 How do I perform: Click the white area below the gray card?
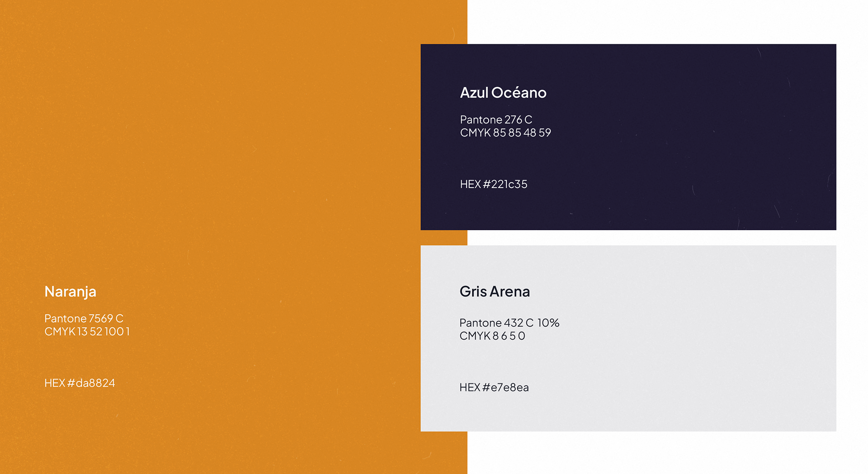tap(667, 452)
